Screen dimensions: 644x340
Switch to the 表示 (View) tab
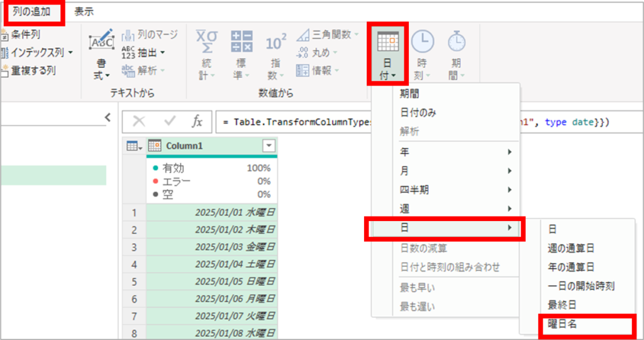click(x=84, y=11)
